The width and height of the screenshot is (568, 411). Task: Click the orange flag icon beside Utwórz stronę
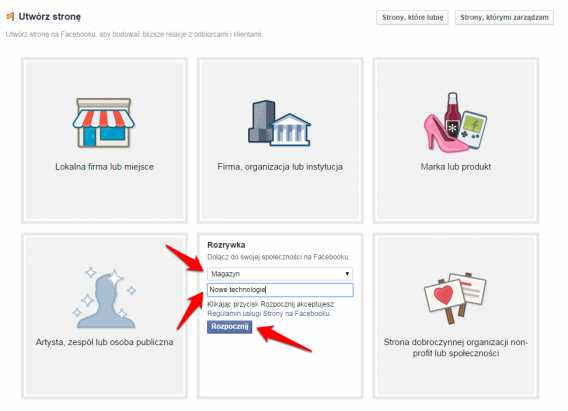tap(10, 16)
